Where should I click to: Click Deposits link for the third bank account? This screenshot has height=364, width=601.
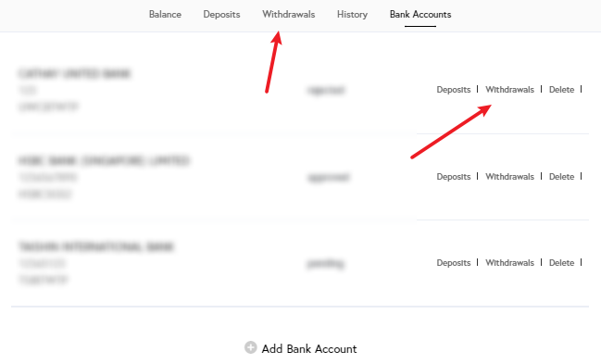pos(454,263)
